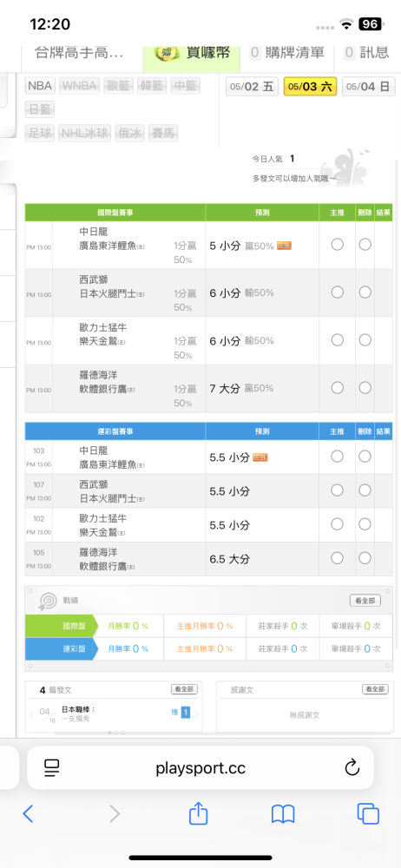The height and width of the screenshot is (868, 401).
Task: Select 主推 radio for 中日龍 international row
Action: [338, 245]
